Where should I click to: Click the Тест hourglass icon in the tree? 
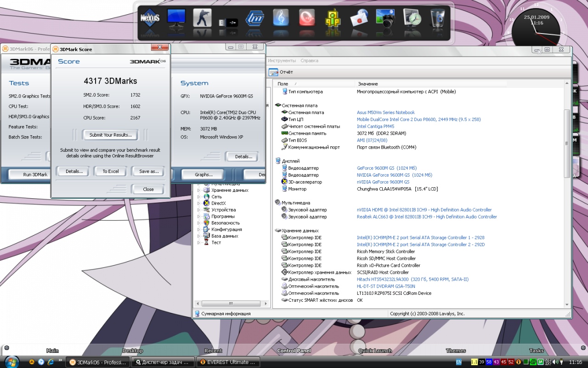(207, 242)
